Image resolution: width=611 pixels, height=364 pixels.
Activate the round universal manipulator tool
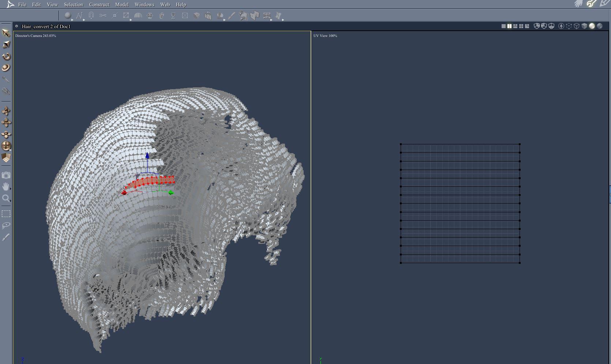pos(6,146)
